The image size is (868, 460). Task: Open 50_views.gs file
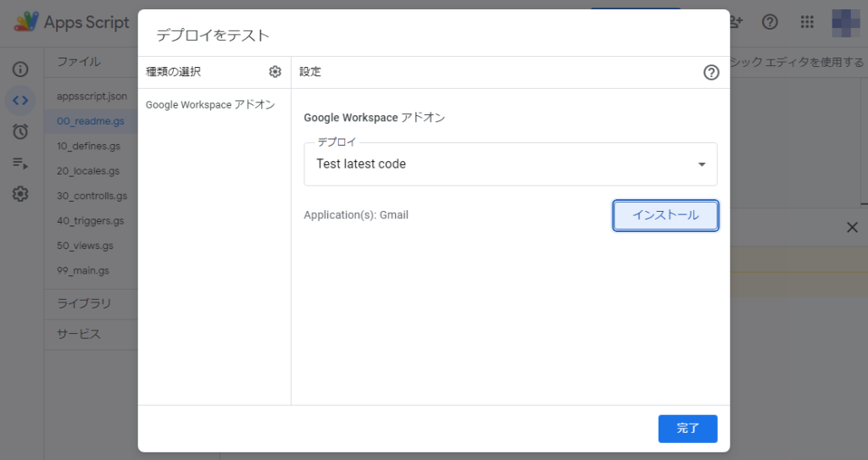(85, 246)
